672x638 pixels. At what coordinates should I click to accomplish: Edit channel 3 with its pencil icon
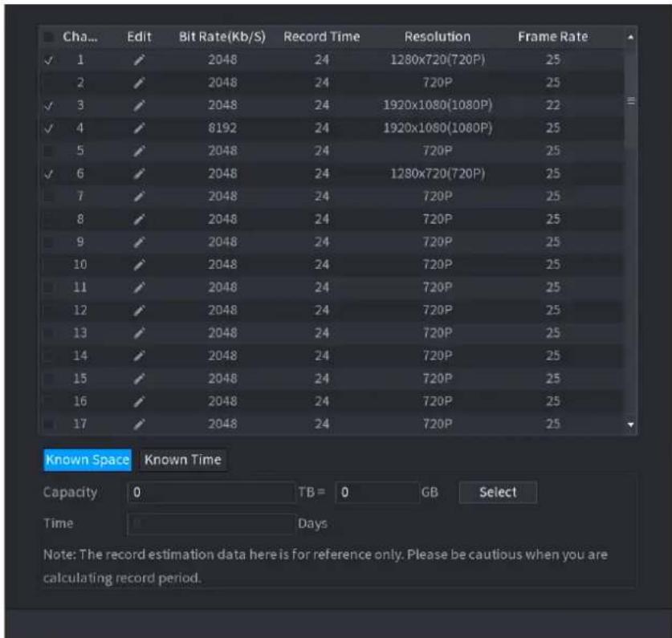(x=139, y=105)
